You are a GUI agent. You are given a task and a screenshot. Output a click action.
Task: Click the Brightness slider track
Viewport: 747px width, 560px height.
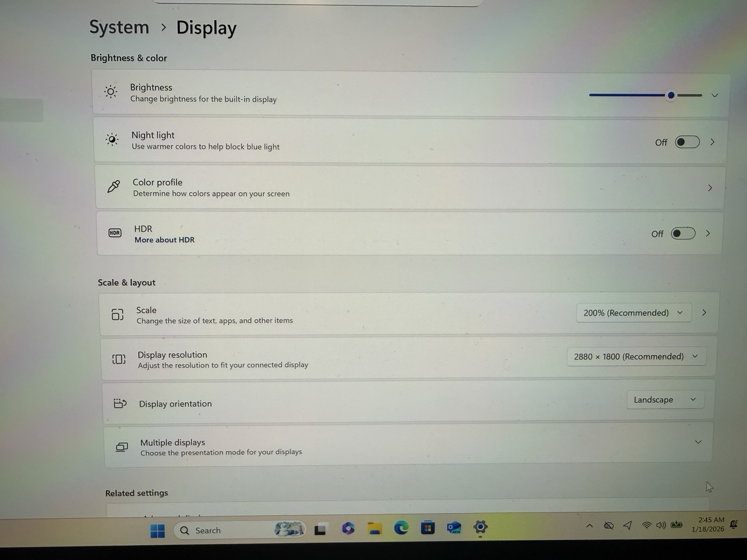tap(646, 95)
